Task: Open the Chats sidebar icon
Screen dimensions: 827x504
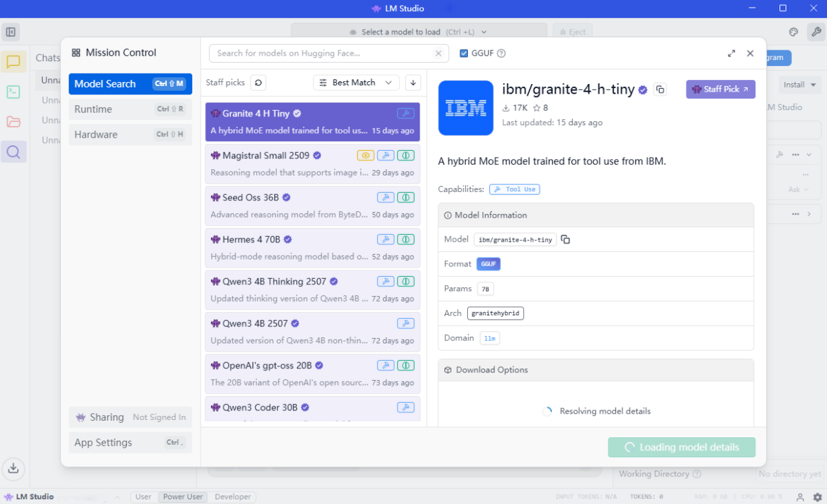Action: coord(14,62)
